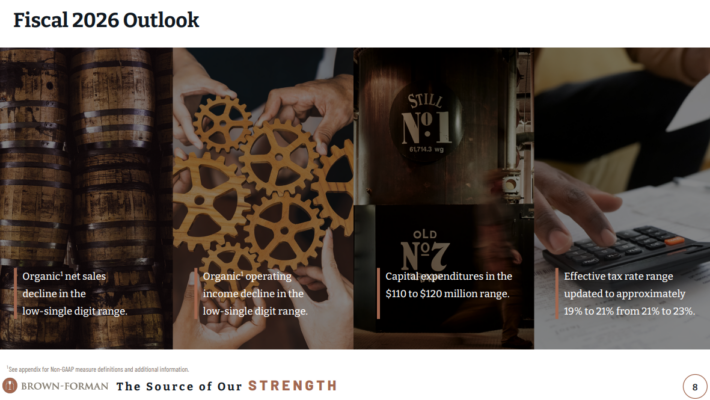Image resolution: width=710 pixels, height=400 pixels.
Task: Click the Old No. 7 logo
Action: tap(425, 251)
